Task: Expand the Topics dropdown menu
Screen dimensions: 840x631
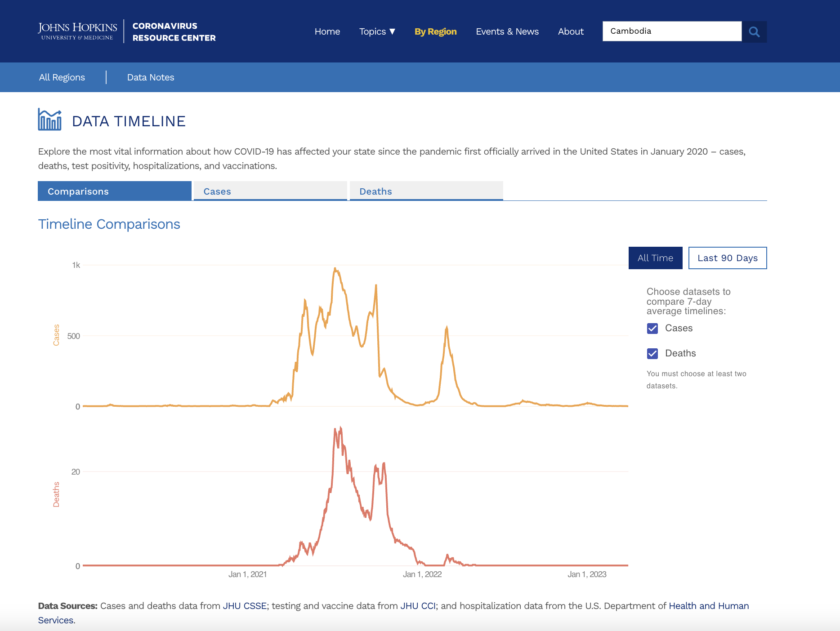Action: (x=377, y=31)
